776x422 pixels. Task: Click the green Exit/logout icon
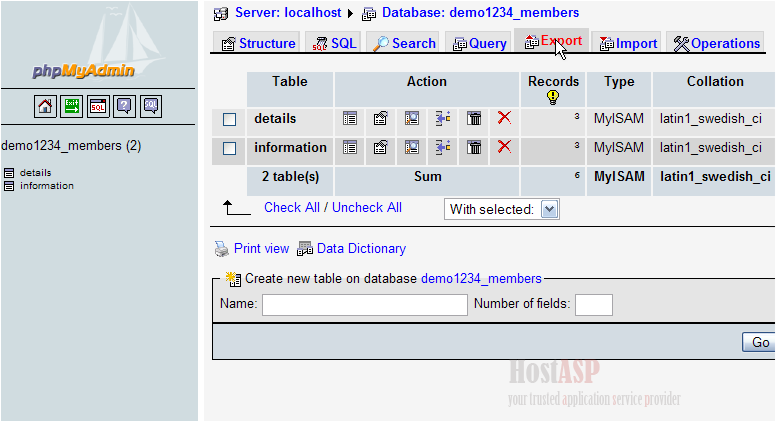point(72,106)
